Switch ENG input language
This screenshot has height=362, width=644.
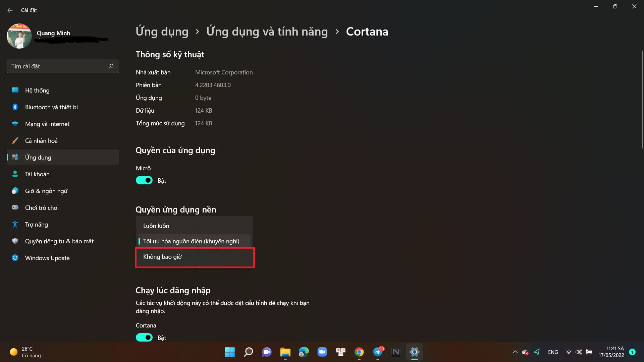(x=553, y=352)
